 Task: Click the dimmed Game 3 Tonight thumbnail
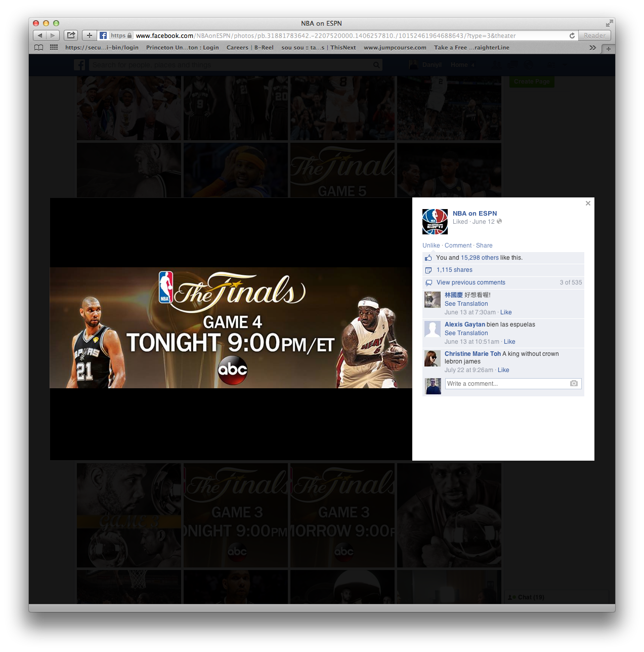pos(236,515)
